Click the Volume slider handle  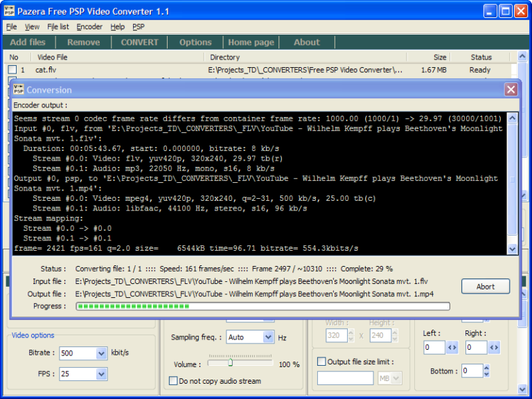pyautogui.click(x=230, y=362)
